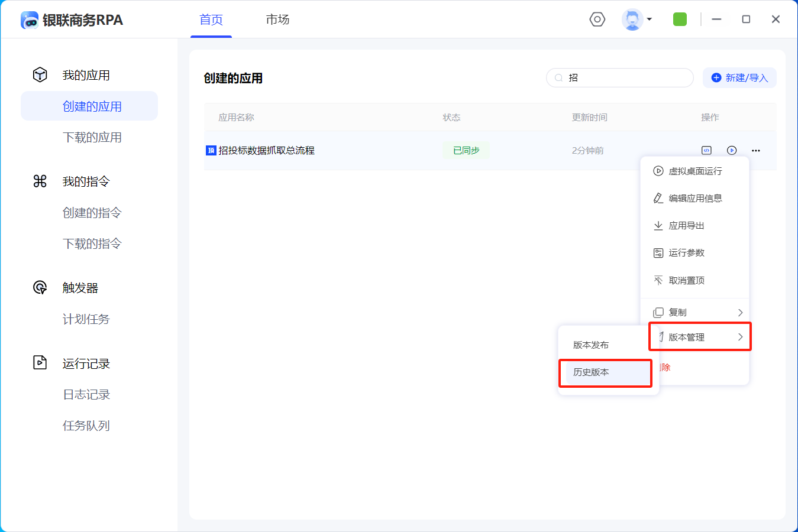This screenshot has height=532, width=798.
Task: Expand the 版本管理 submenu chevron
Action: click(x=740, y=337)
